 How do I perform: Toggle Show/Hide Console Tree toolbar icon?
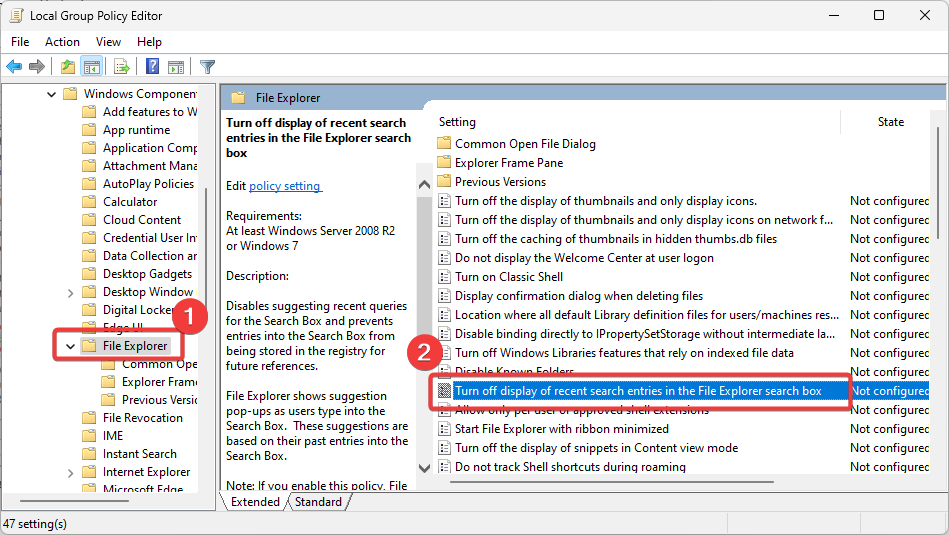click(x=92, y=67)
